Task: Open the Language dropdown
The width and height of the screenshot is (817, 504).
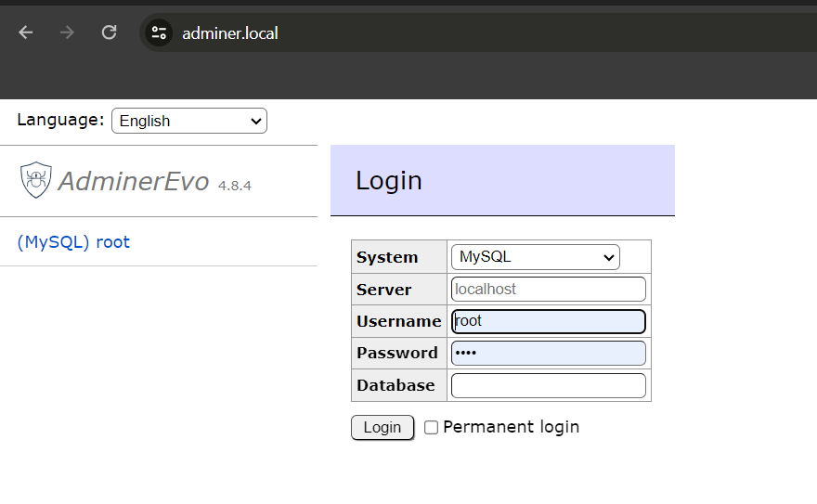Action: click(x=189, y=121)
